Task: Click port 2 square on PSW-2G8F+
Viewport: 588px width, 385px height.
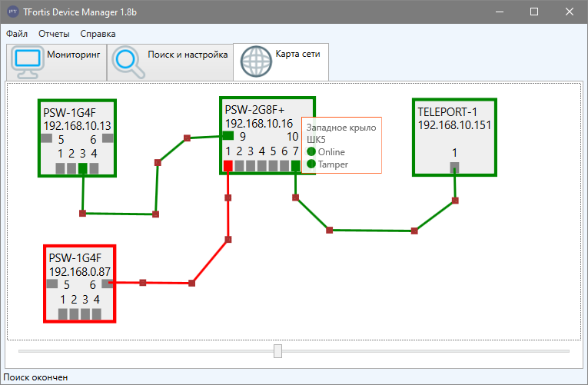Action: [x=239, y=166]
